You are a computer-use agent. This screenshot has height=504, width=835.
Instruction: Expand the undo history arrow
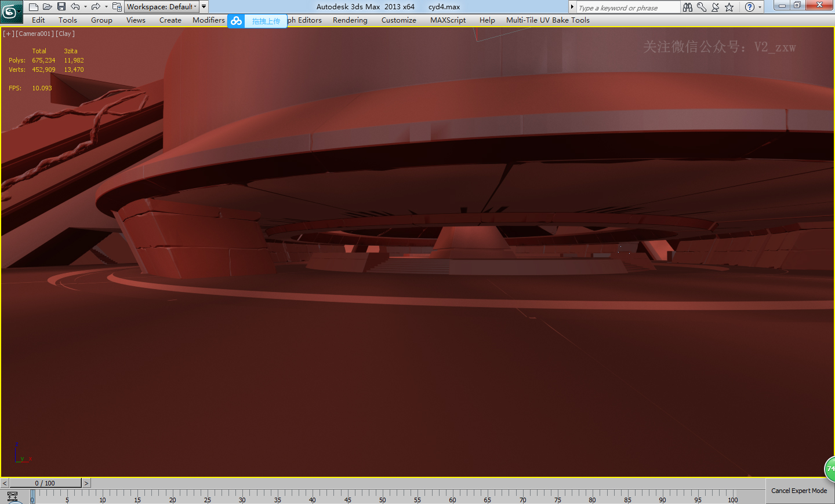(x=85, y=7)
